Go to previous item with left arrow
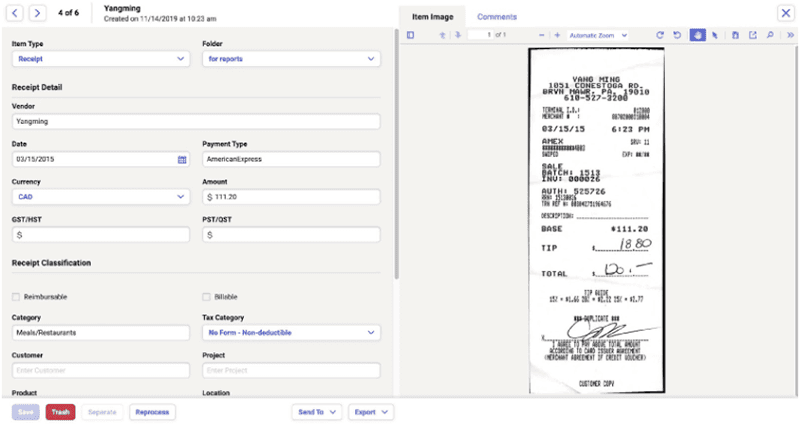The height and width of the screenshot is (427, 800). [x=15, y=13]
